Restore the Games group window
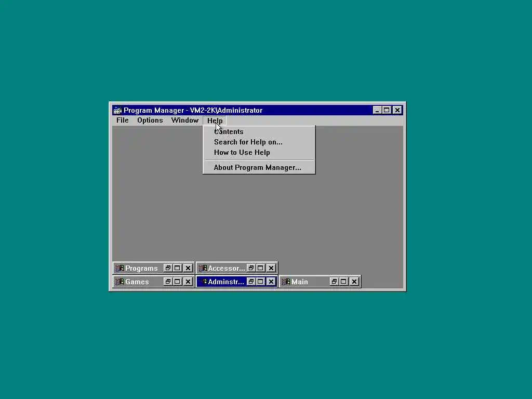Screen dimensions: 532x399 168,282
